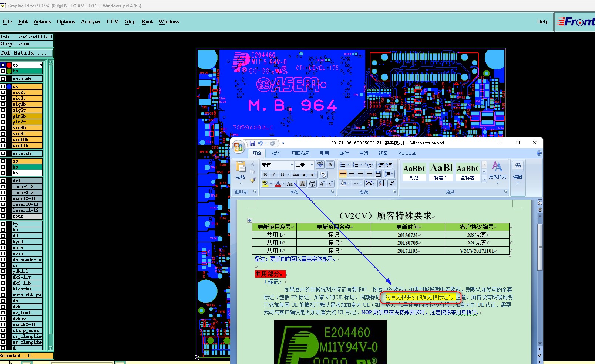Select the Format Painter brush

tap(253, 180)
